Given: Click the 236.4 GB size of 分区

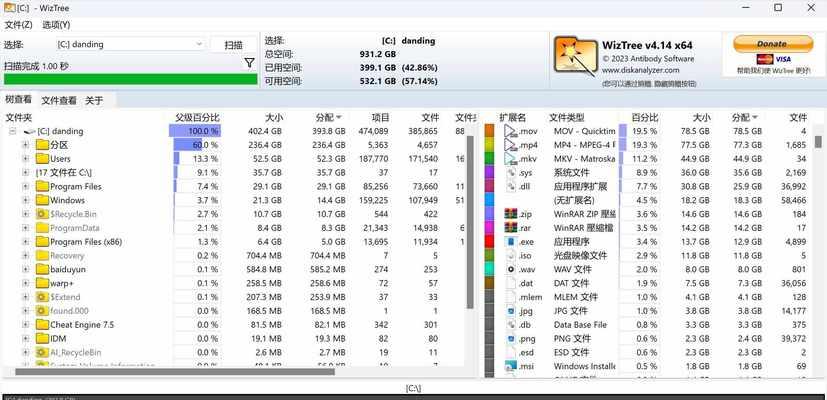Looking at the screenshot, I should (265, 145).
